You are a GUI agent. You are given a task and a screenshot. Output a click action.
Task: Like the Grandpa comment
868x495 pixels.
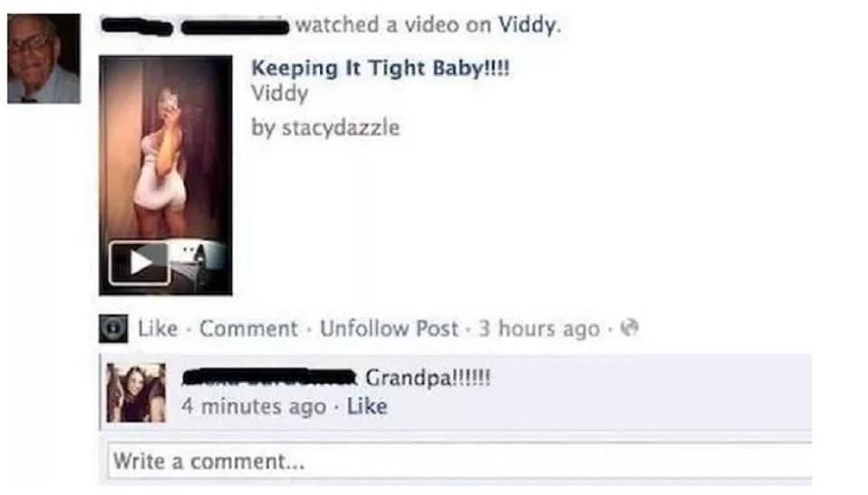(366, 407)
